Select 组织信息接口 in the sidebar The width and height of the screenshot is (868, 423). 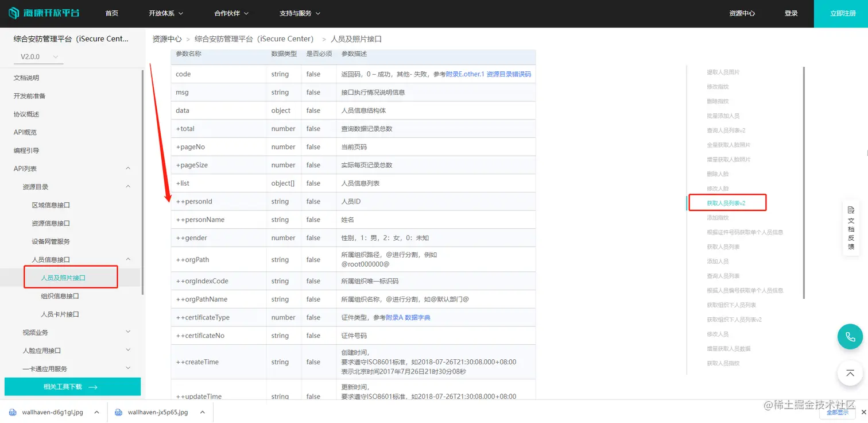[60, 296]
